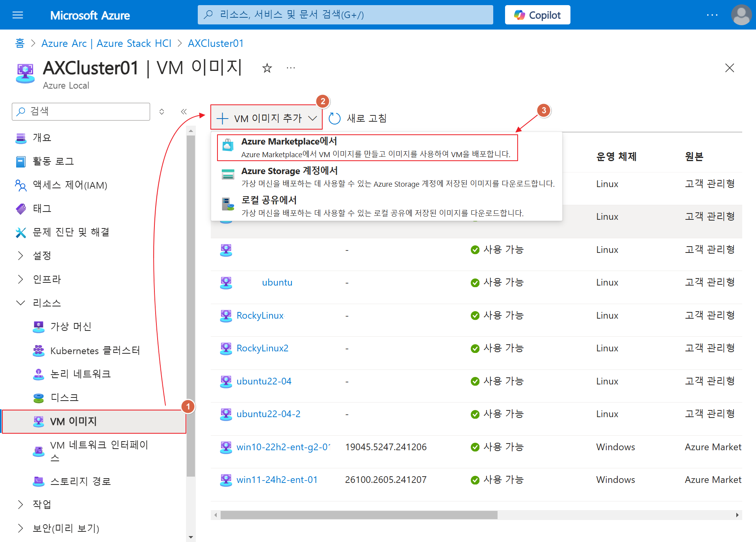Viewport: 756px width, 542px height.
Task: Choose Azure Marketplace에서 option
Action: point(367,148)
